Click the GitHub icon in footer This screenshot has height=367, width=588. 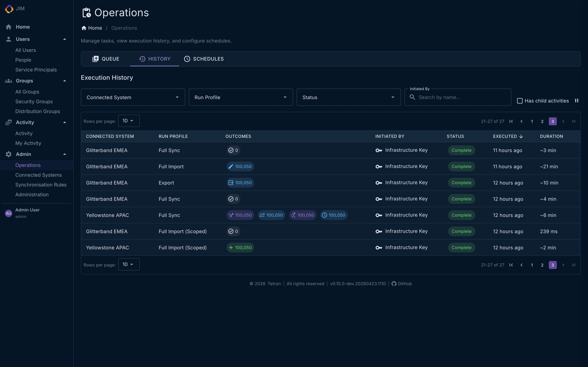point(394,284)
